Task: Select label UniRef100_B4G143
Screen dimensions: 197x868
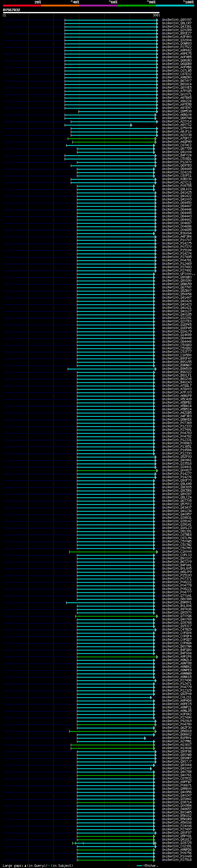Action: click(177, 382)
